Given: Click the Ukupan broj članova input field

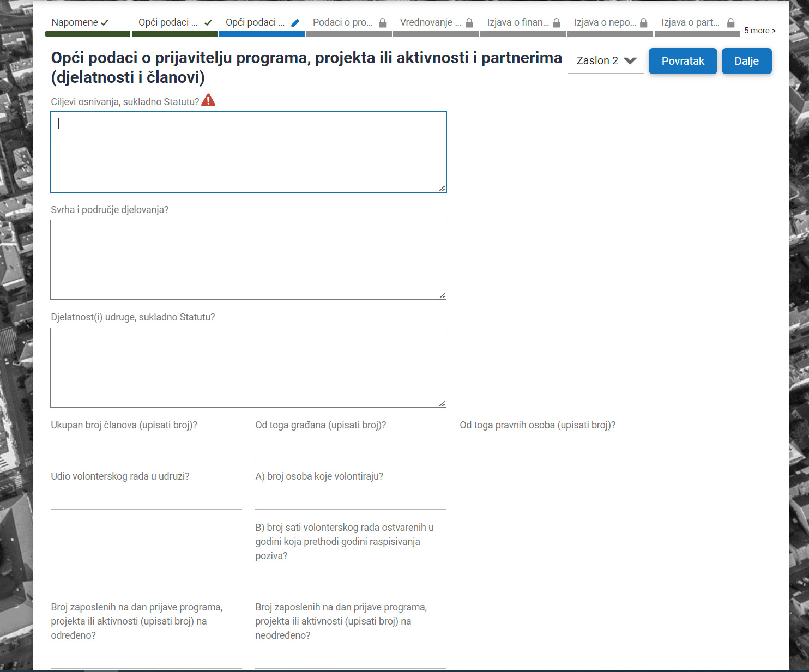Looking at the screenshot, I should (146, 449).
